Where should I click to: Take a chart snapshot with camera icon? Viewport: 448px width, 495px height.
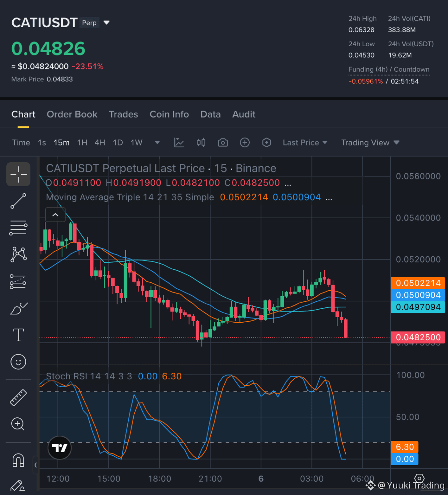(x=223, y=142)
